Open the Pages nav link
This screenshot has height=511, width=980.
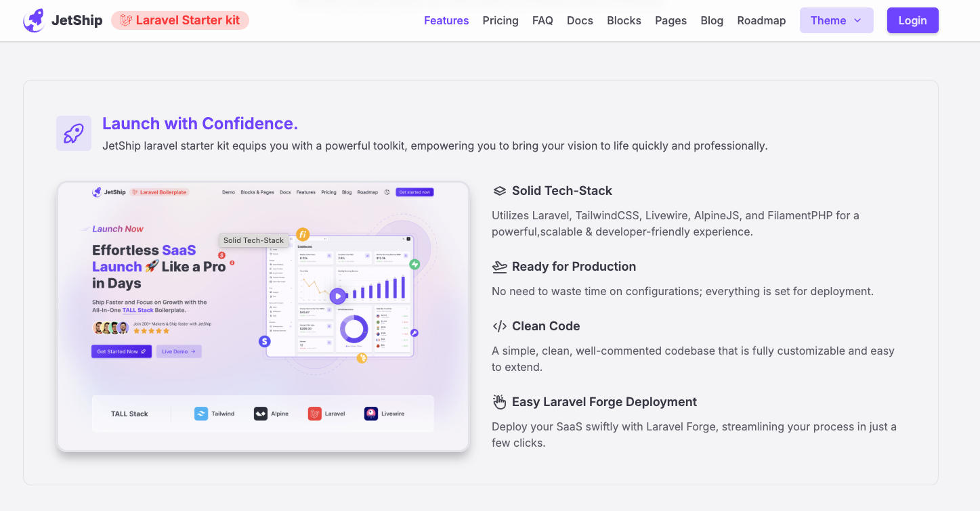coord(670,20)
